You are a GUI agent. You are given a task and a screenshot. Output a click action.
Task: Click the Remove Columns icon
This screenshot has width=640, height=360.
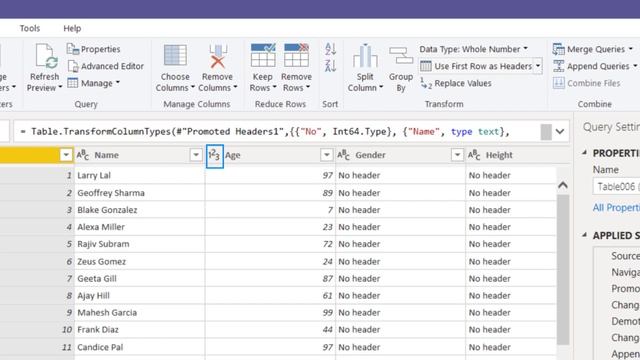[218, 56]
